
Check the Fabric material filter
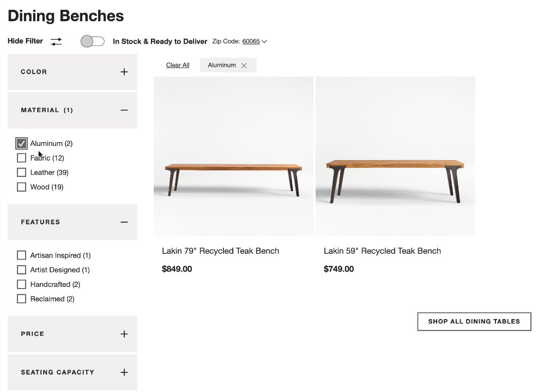(21, 157)
